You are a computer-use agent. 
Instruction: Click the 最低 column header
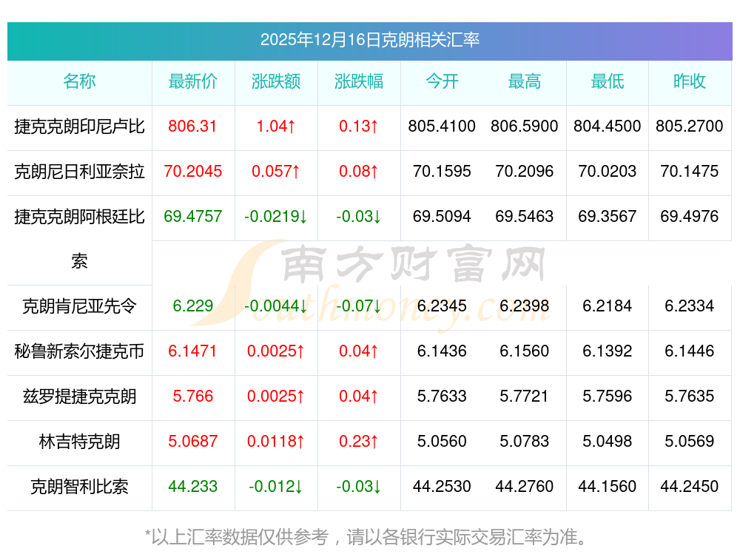point(608,81)
